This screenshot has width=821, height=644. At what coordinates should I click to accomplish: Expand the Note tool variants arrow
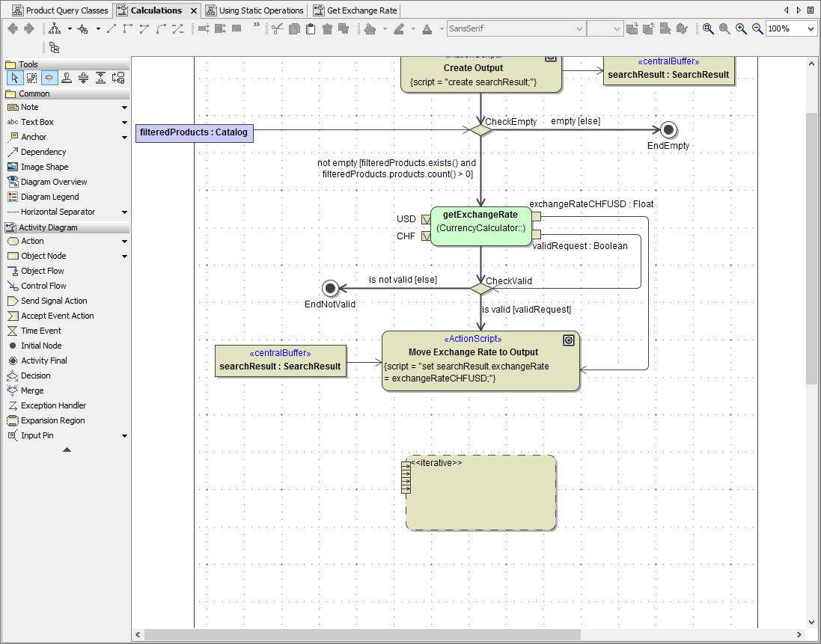click(x=124, y=107)
